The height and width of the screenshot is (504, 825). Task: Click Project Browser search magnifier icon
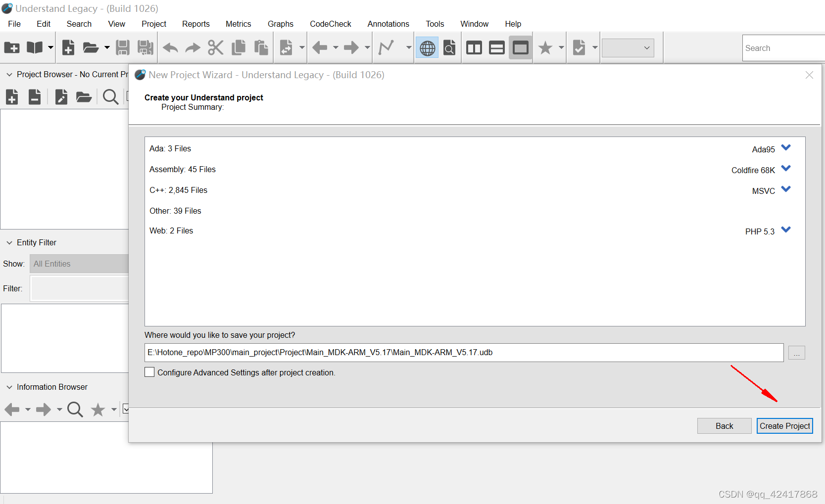click(x=110, y=96)
